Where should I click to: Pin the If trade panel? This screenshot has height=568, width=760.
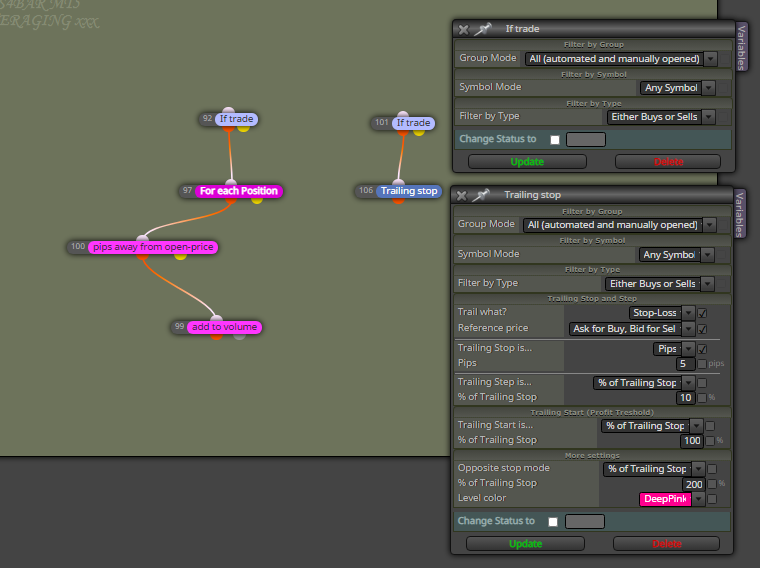pyautogui.click(x=482, y=29)
